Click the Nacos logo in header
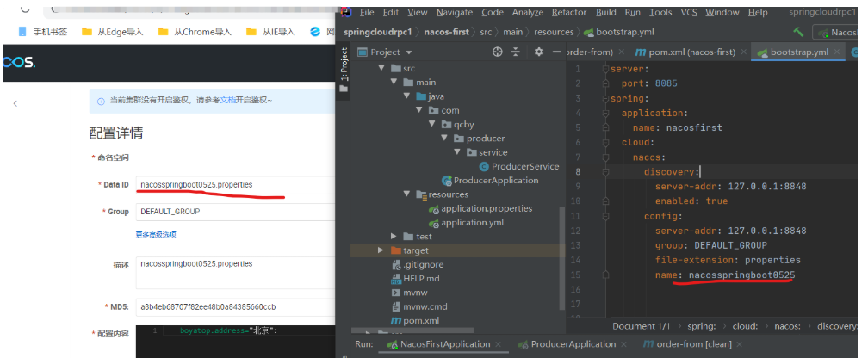Viewport: 868px width, 358px height. [x=18, y=63]
